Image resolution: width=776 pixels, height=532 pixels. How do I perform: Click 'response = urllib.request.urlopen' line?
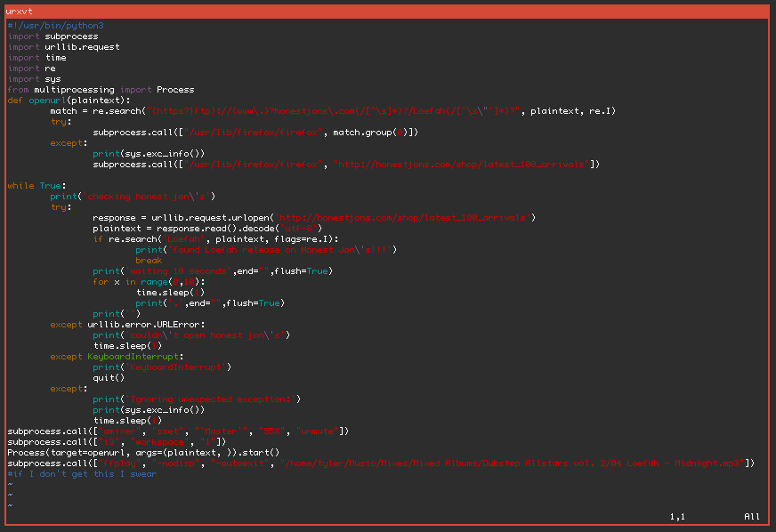click(314, 218)
